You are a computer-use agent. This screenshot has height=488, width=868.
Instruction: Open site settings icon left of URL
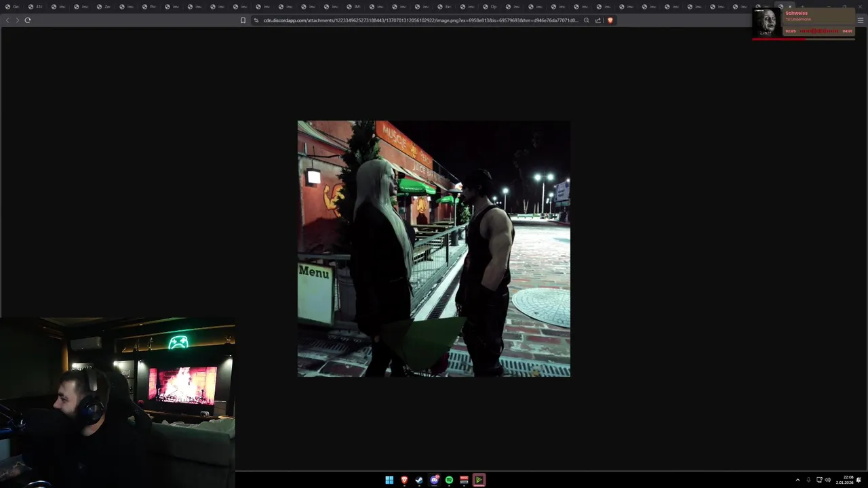(256, 20)
